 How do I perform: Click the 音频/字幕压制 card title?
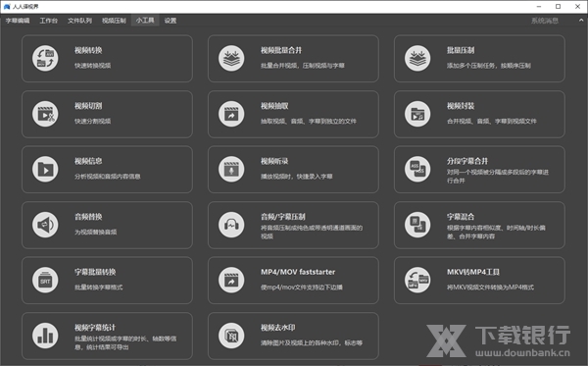coord(283,217)
